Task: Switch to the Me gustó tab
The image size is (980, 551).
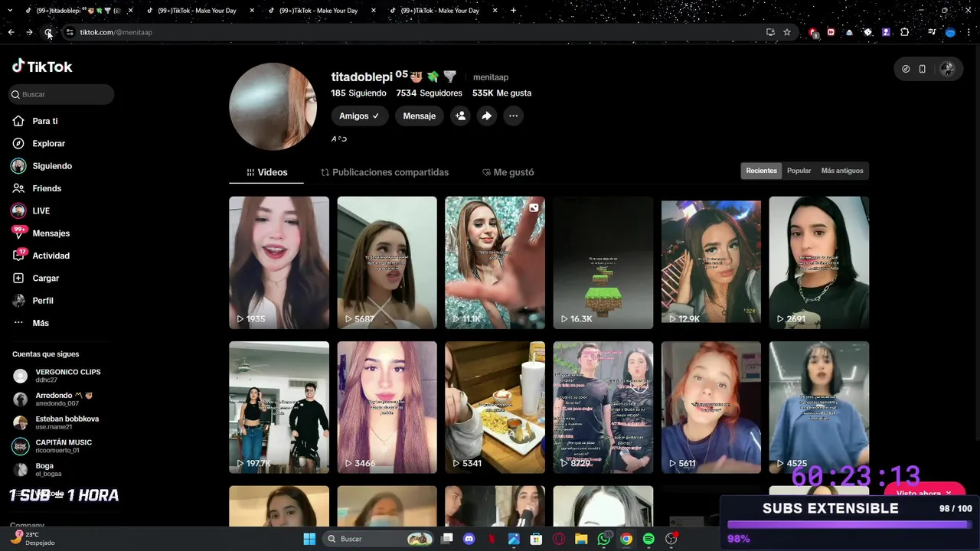Action: point(508,172)
